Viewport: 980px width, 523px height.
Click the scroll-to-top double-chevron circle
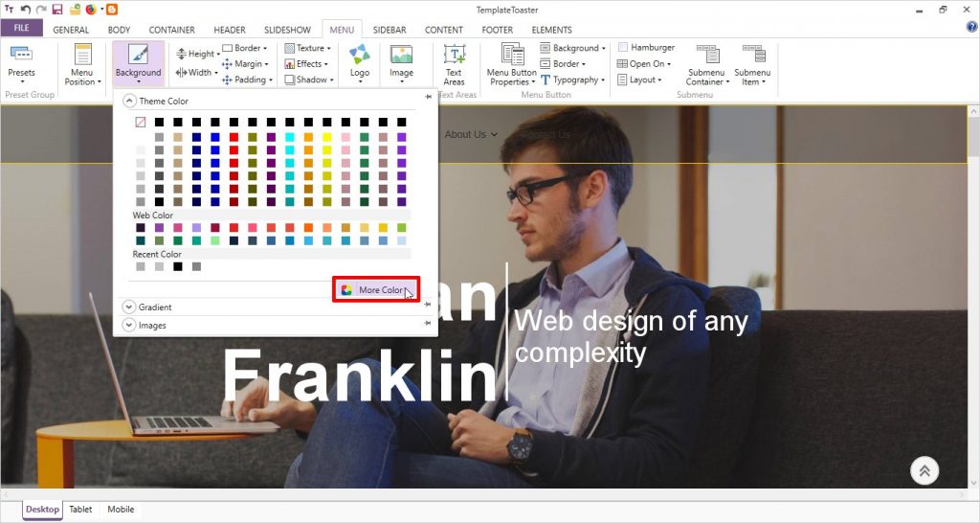click(924, 470)
